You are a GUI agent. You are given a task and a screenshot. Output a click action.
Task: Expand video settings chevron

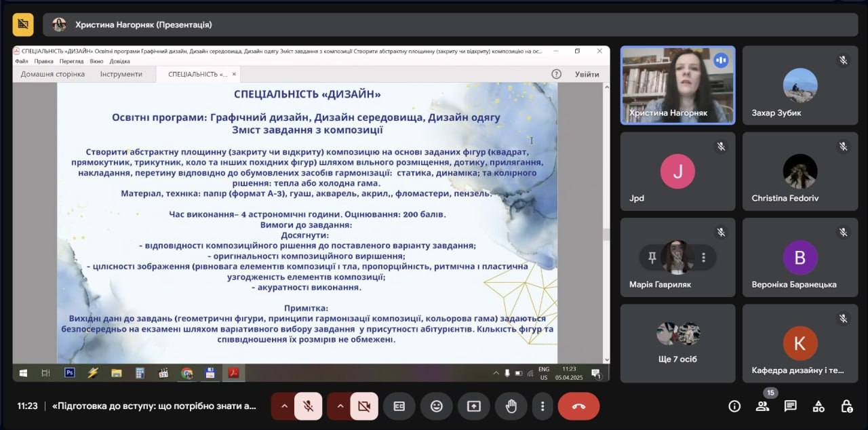(x=340, y=406)
